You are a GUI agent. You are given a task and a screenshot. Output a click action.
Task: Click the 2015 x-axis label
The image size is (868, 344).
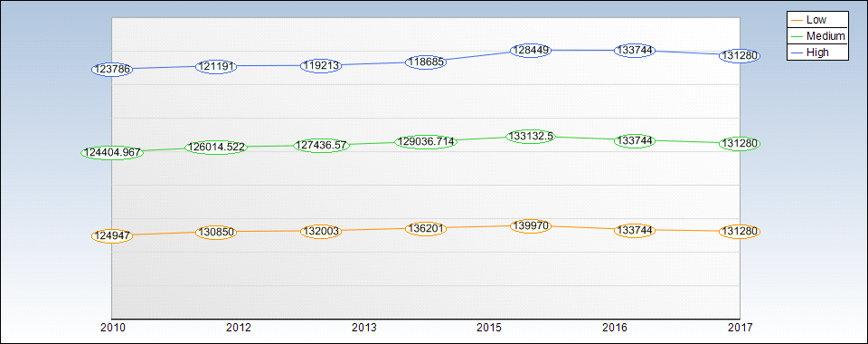(x=489, y=328)
